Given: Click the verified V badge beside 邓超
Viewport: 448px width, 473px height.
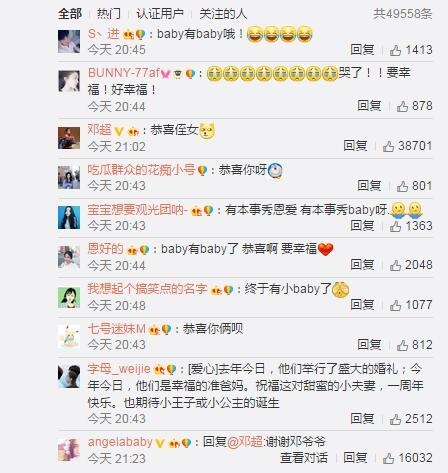Looking at the screenshot, I should (x=119, y=131).
